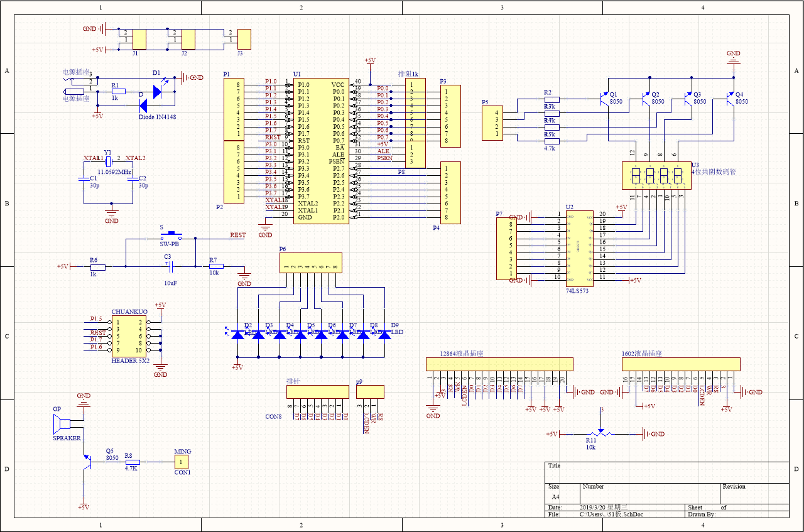Viewport: 804px width, 532px height.
Task: Click the P1 header block
Action: [234, 109]
